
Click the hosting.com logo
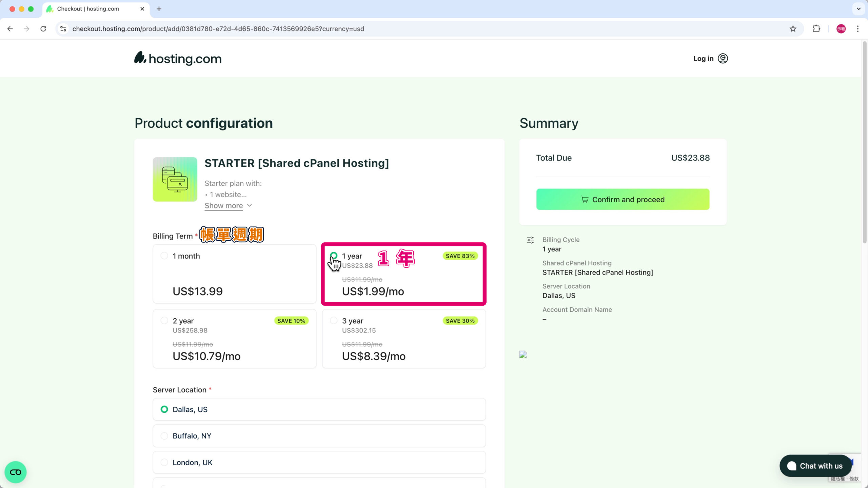(x=178, y=58)
